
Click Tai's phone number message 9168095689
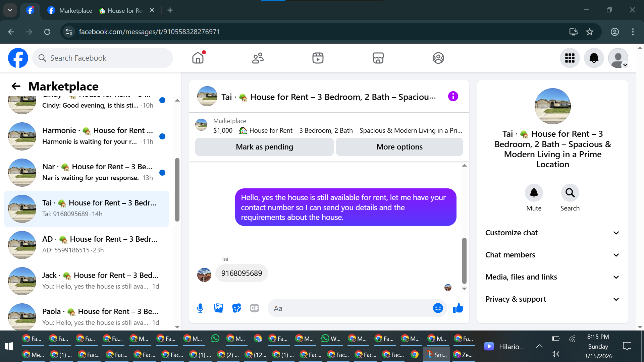pyautogui.click(x=241, y=273)
